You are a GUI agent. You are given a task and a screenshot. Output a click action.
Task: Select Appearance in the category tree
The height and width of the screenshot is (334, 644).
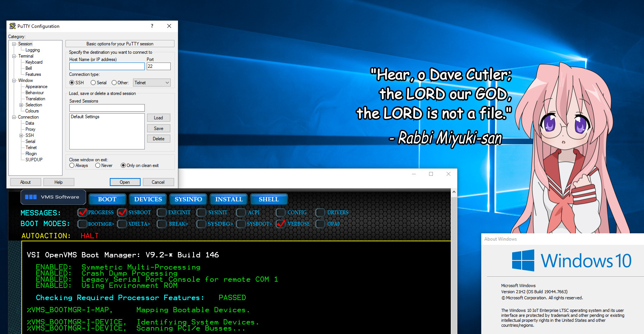click(x=36, y=87)
